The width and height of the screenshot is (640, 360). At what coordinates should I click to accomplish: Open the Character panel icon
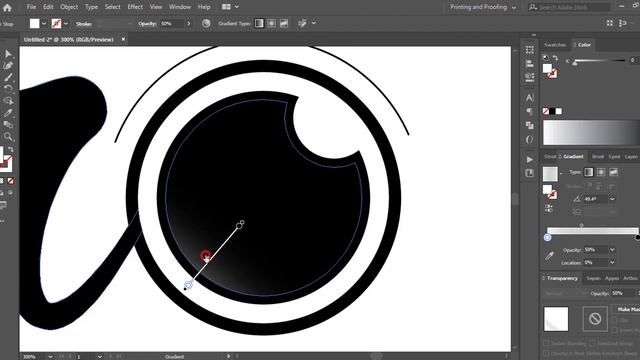click(x=530, y=98)
